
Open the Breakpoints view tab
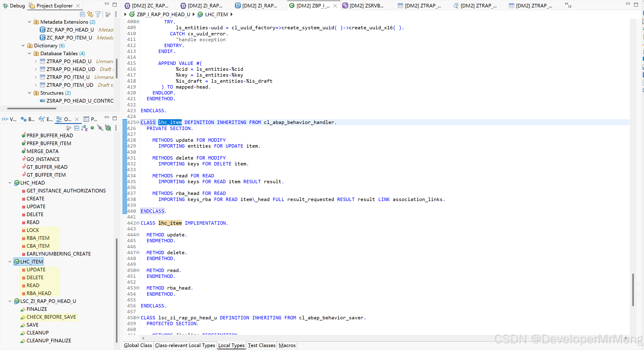28,119
